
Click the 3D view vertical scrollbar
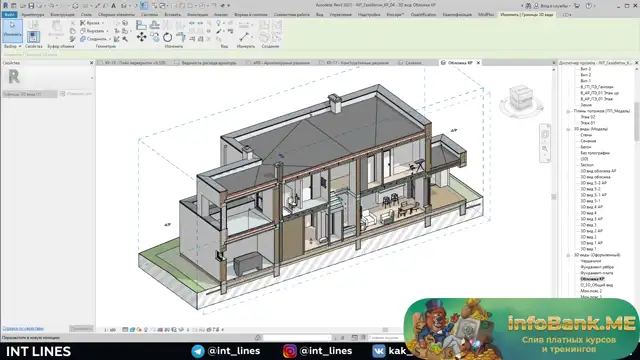(x=554, y=196)
